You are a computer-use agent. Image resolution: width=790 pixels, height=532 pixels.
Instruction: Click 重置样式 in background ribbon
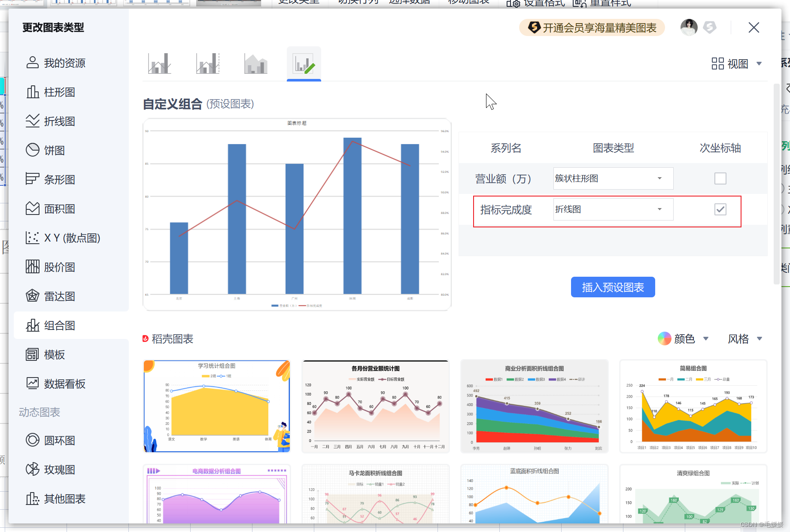tap(602, 3)
